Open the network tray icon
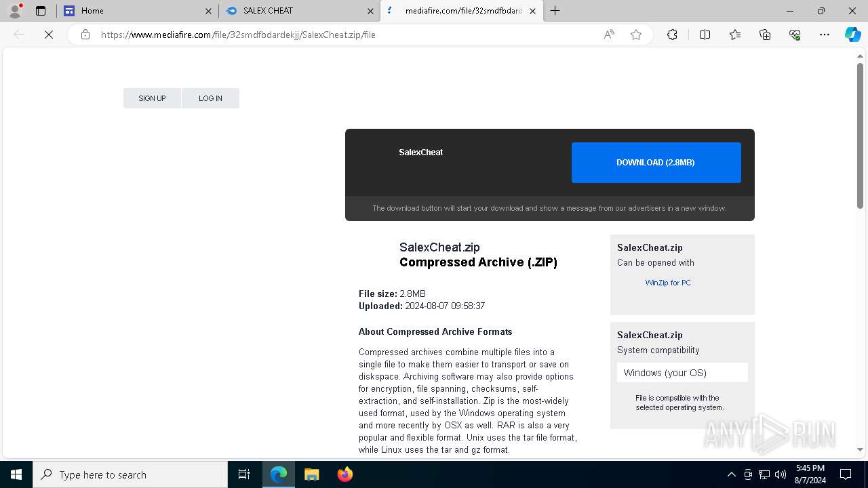The height and width of the screenshot is (488, 868). (764, 474)
